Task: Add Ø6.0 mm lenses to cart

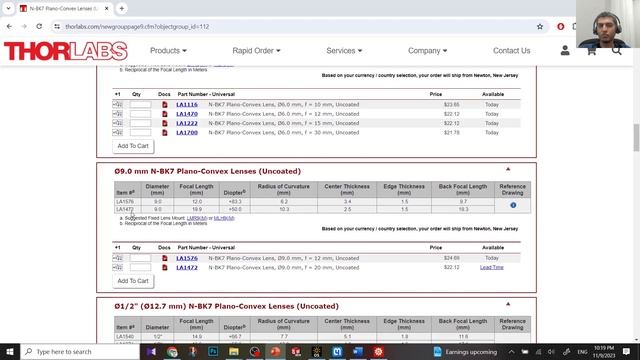Action: coord(133,146)
